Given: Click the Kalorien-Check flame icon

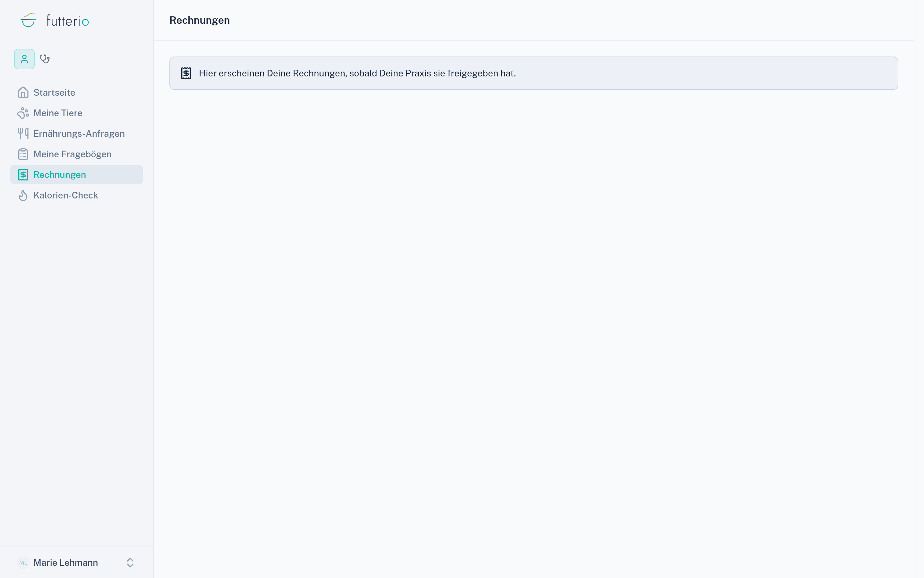Looking at the screenshot, I should pos(23,195).
